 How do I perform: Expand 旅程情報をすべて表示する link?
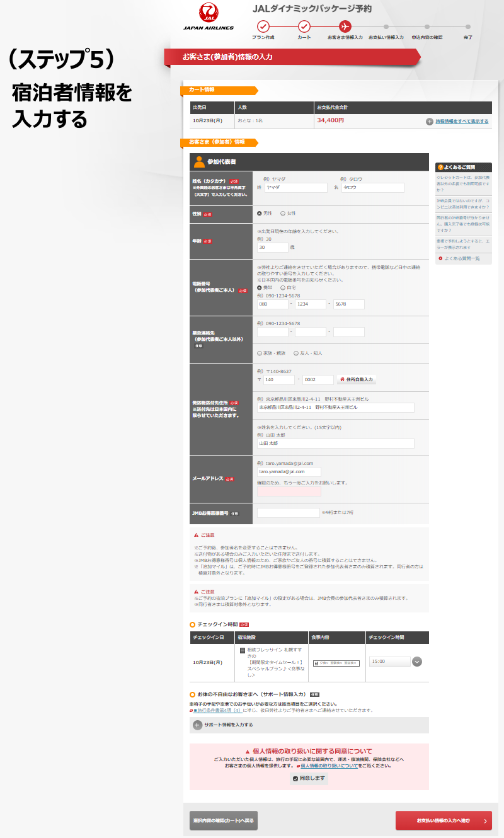(462, 121)
